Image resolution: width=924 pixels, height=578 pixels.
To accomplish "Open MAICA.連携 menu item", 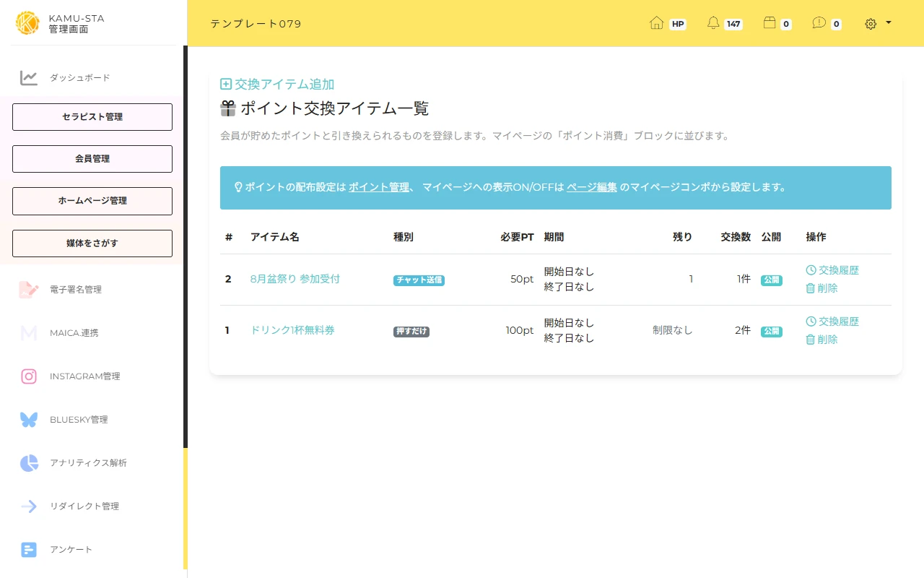I will click(74, 333).
